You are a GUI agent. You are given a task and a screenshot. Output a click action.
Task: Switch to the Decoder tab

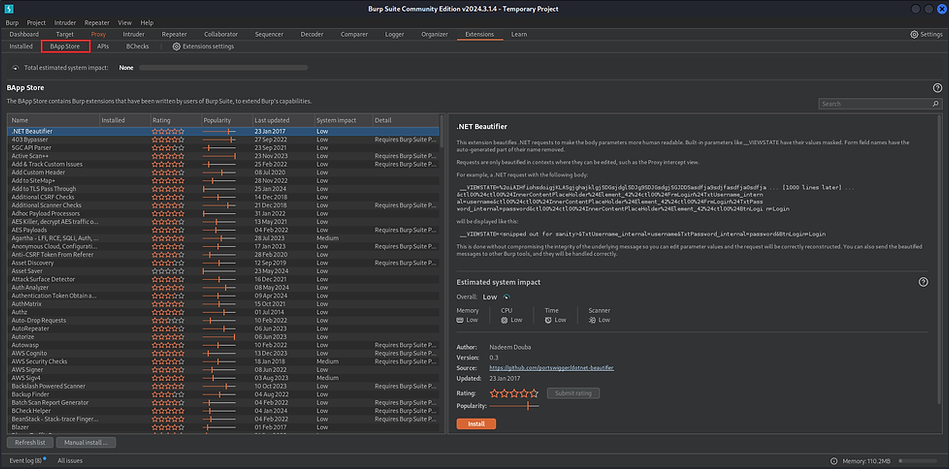[x=312, y=34]
